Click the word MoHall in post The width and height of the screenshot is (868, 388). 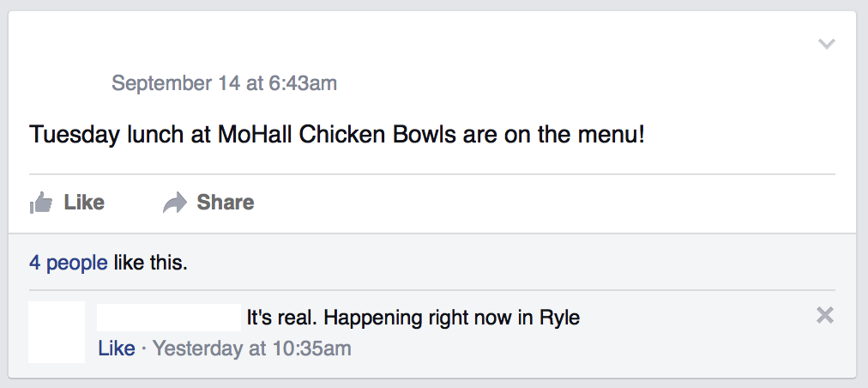[x=256, y=135]
